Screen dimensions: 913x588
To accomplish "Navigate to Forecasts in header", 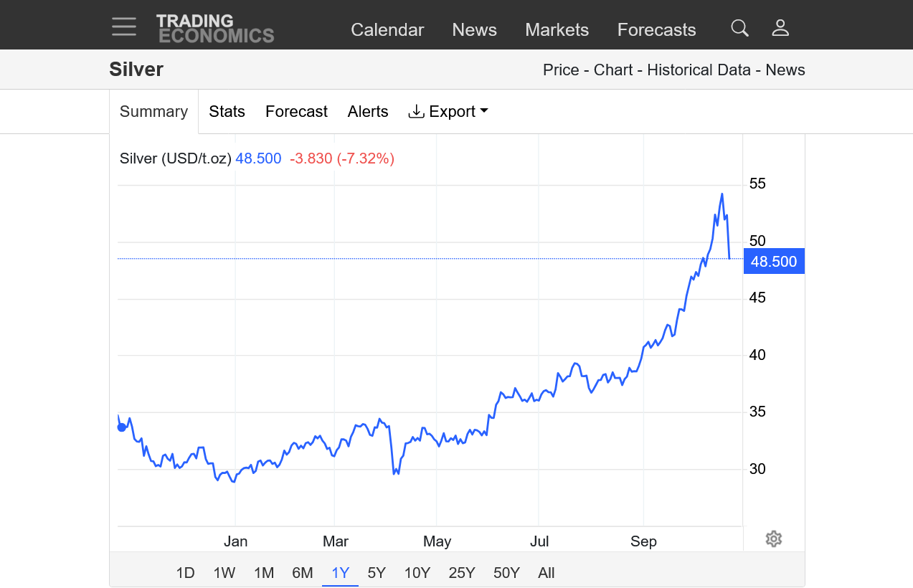I will click(656, 30).
